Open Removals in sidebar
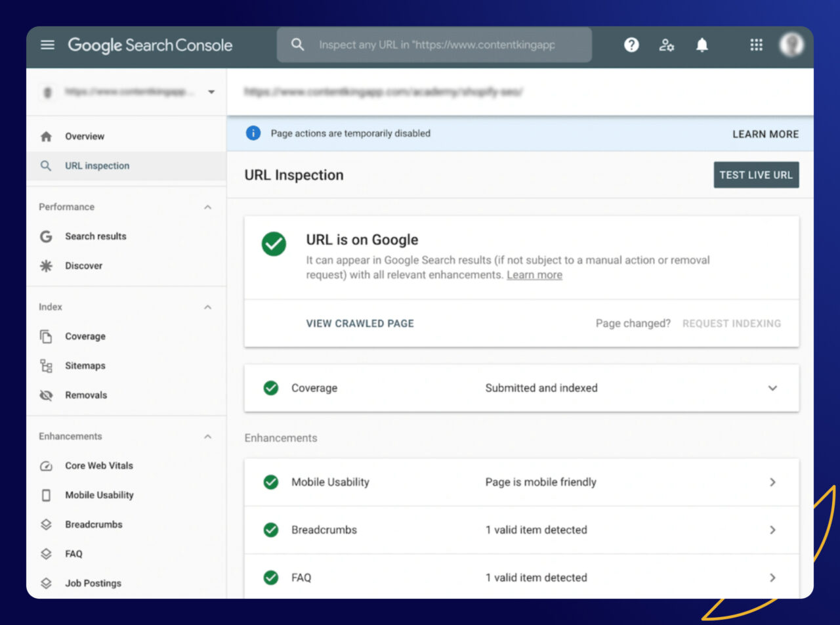The image size is (840, 625). point(86,395)
